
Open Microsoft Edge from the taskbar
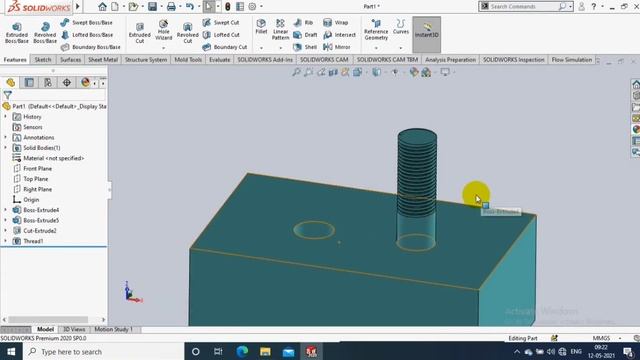242,351
